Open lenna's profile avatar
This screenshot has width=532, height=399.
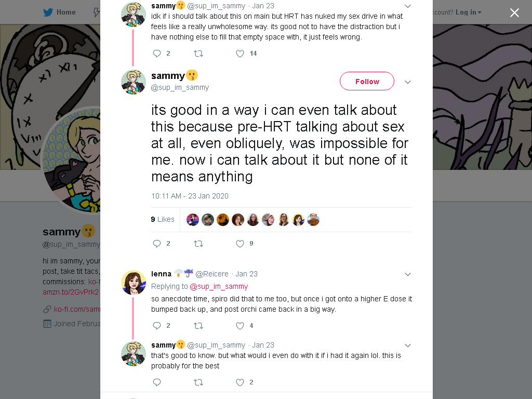(134, 283)
